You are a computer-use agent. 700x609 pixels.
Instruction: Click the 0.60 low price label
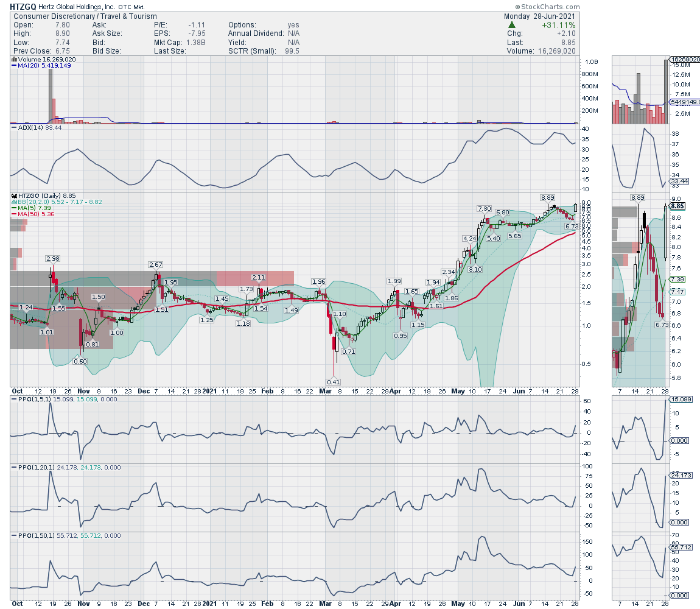pos(80,362)
